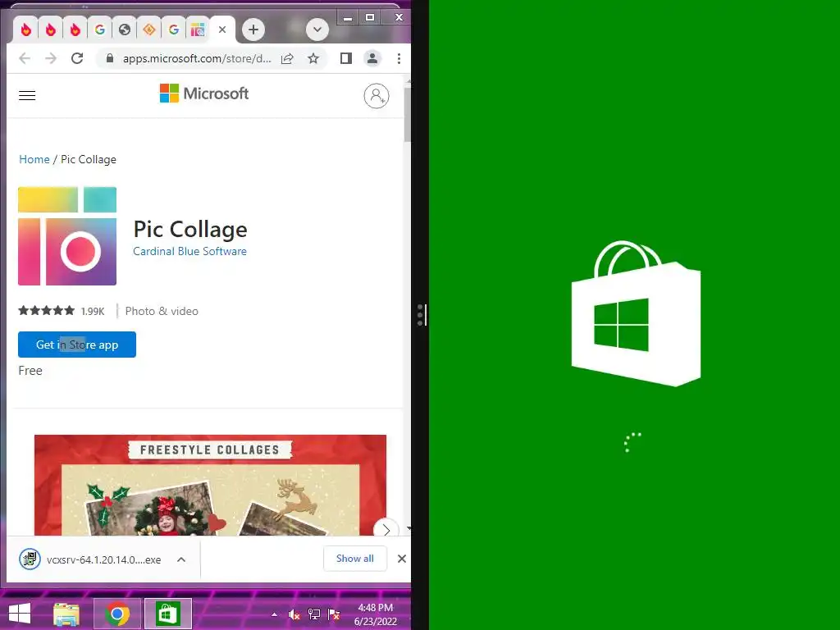
Task: Click the lock icon in the address bar
Action: click(110, 58)
